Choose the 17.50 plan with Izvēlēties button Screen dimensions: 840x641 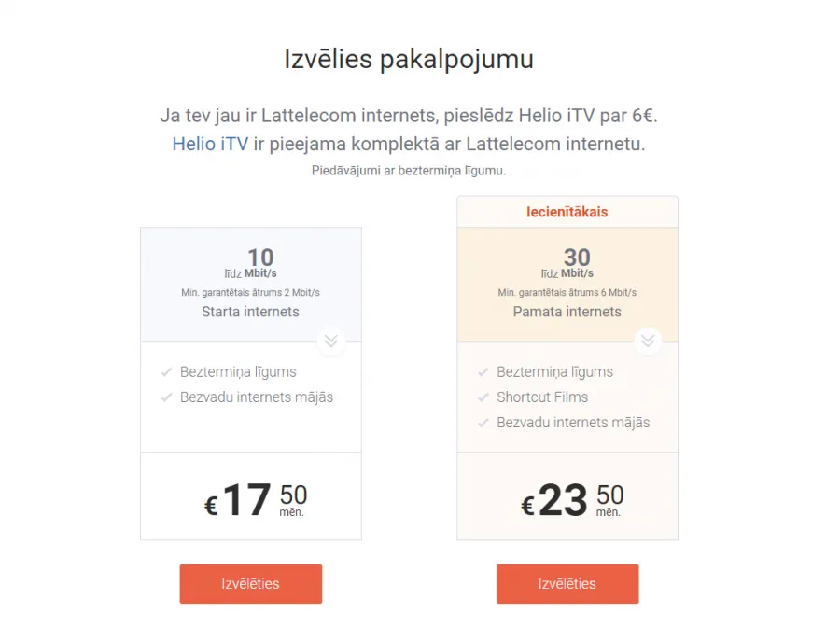[251, 584]
